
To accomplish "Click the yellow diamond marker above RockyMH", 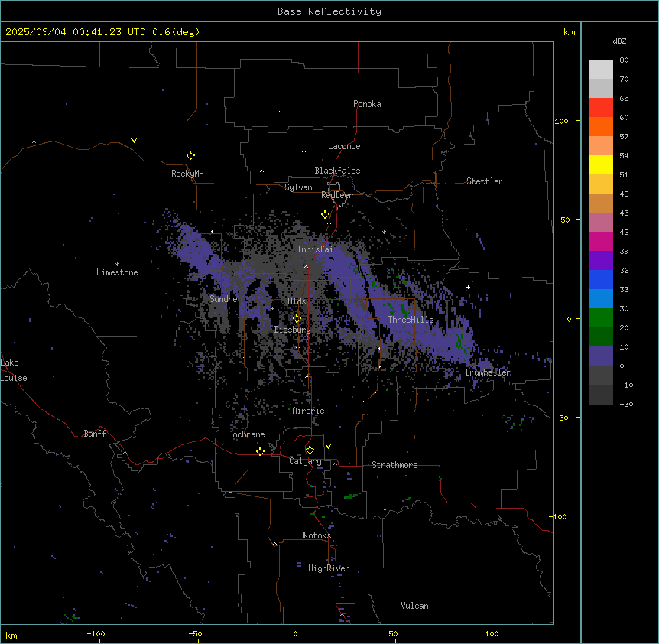I will (x=191, y=155).
